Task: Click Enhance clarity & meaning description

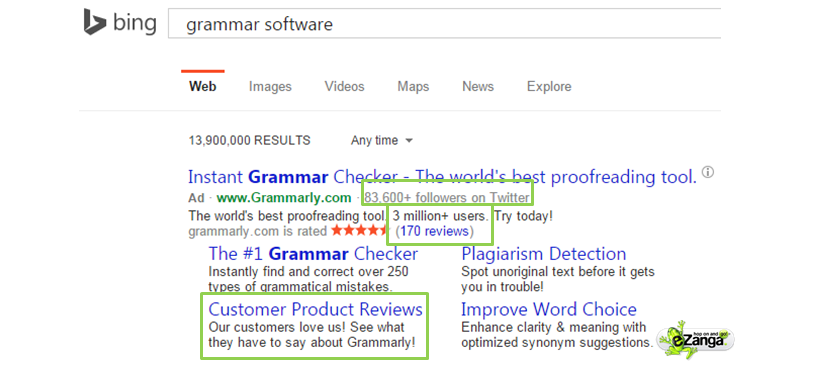Action: coord(557,335)
